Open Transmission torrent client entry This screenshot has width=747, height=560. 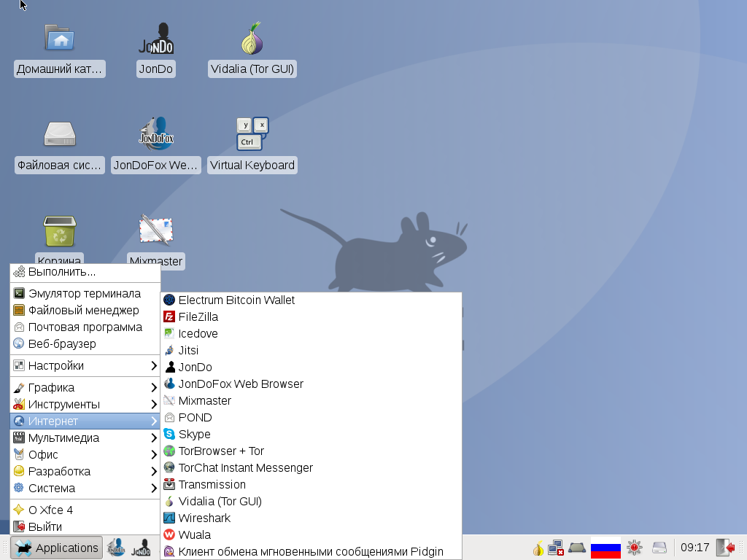311,484
